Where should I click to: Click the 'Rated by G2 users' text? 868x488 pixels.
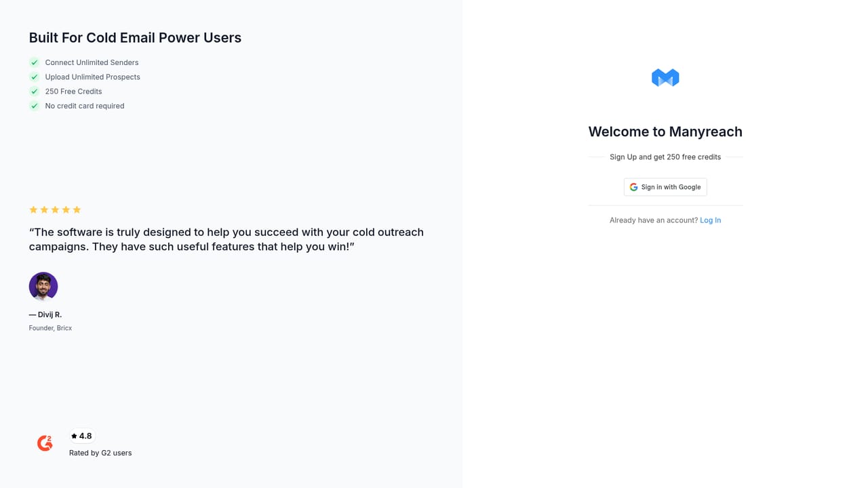point(100,453)
